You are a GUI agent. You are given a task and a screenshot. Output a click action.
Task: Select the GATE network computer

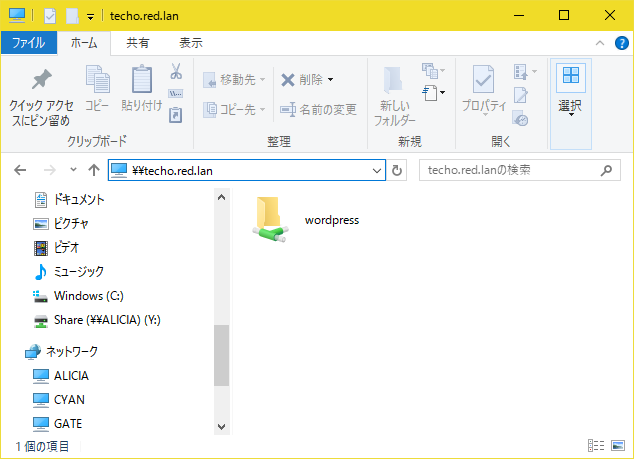coord(57,423)
